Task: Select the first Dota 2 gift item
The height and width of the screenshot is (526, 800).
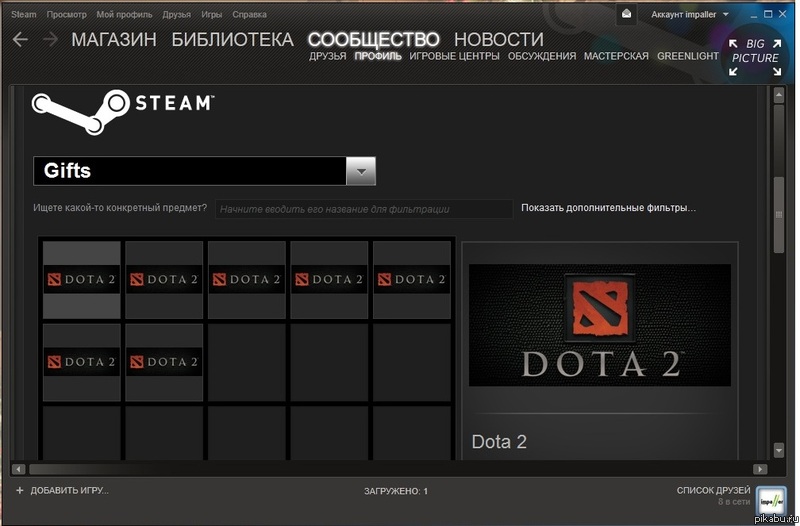Action: (81, 280)
